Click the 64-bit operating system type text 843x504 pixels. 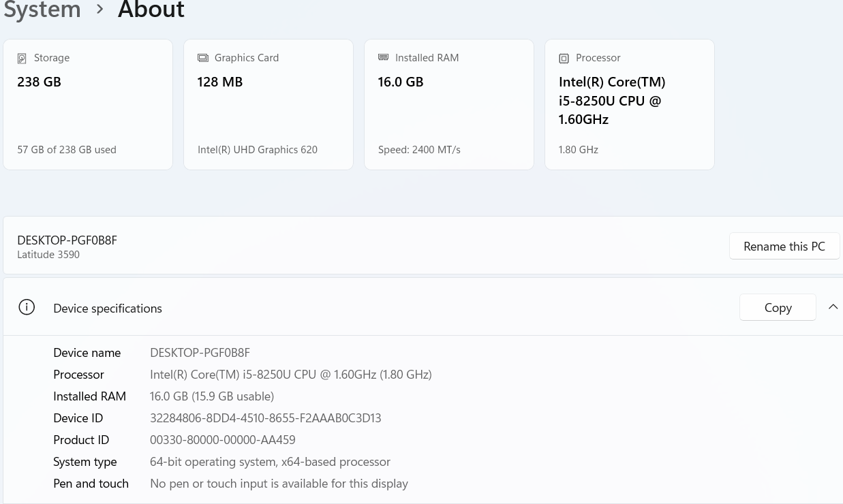[270, 462]
